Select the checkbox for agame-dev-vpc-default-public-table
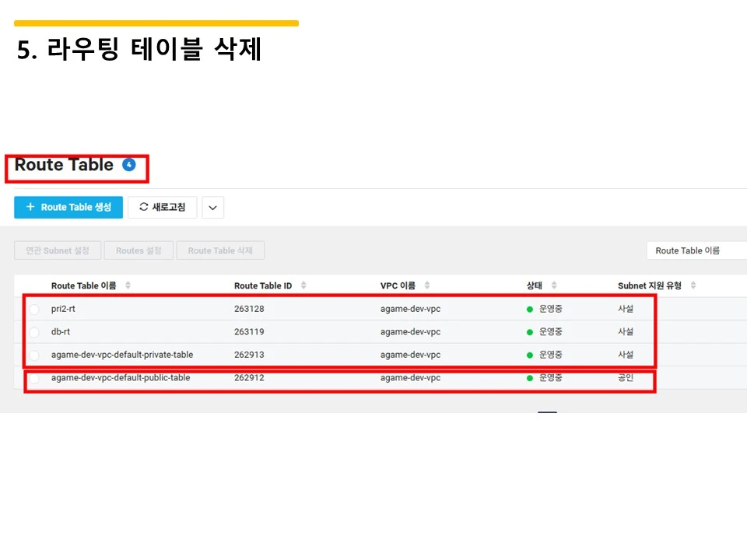Image resolution: width=747 pixels, height=560 pixels. point(33,379)
